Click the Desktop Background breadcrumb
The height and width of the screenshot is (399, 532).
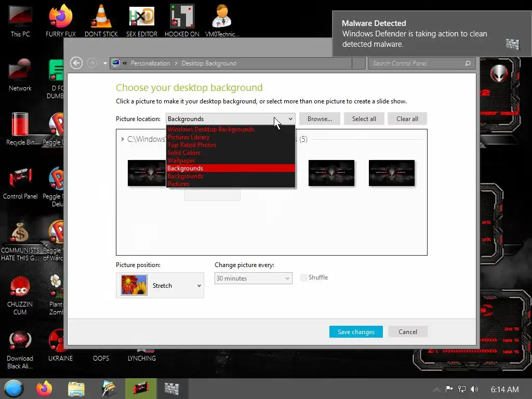209,63
